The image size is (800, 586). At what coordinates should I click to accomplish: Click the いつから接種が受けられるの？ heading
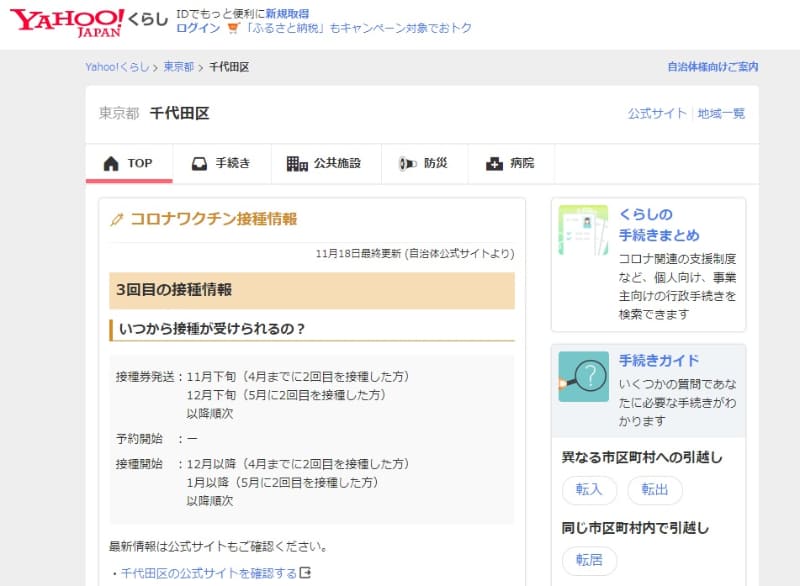pos(212,329)
